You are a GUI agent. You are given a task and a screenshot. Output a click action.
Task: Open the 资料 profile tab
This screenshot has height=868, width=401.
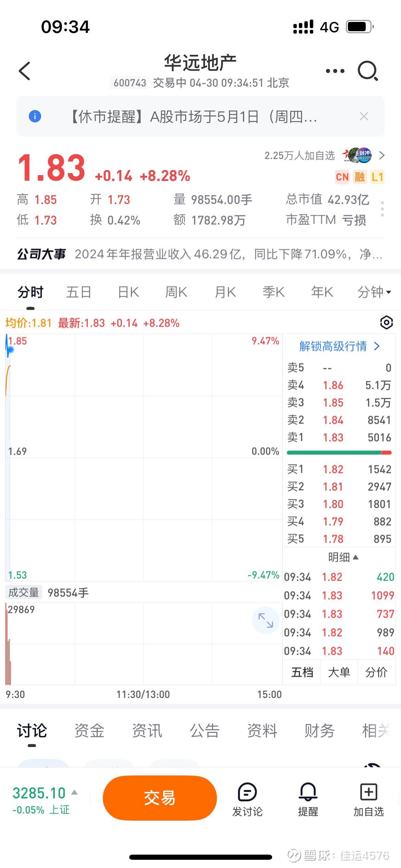262,731
